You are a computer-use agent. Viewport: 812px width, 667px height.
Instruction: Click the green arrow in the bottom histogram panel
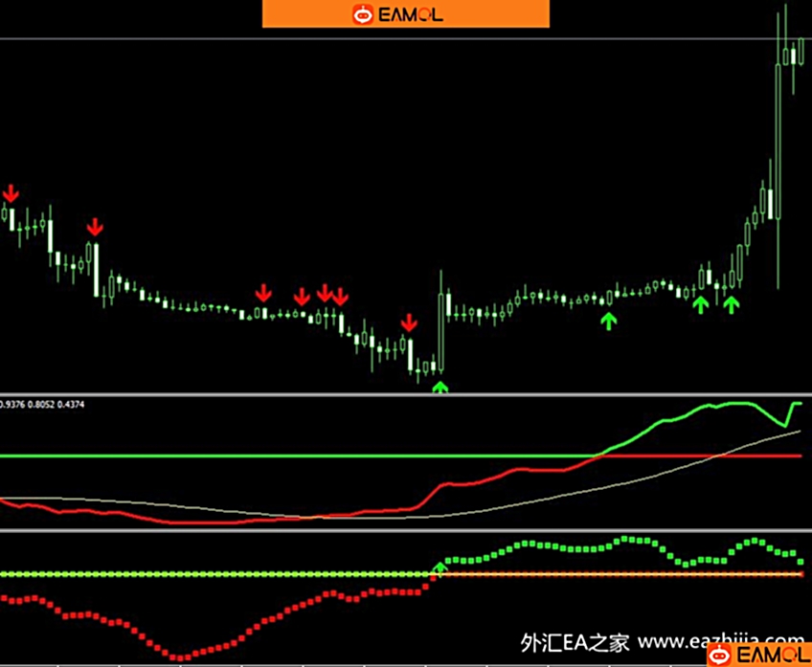[440, 569]
